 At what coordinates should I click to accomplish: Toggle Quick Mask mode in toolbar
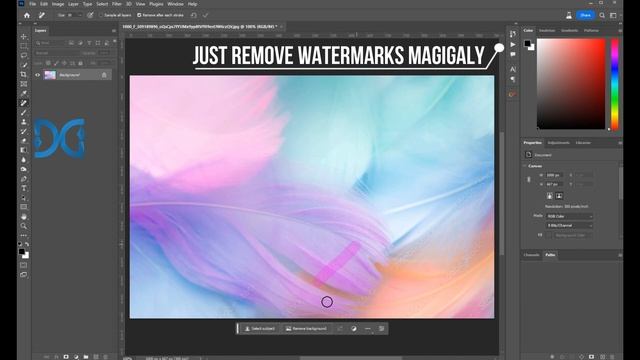click(24, 265)
